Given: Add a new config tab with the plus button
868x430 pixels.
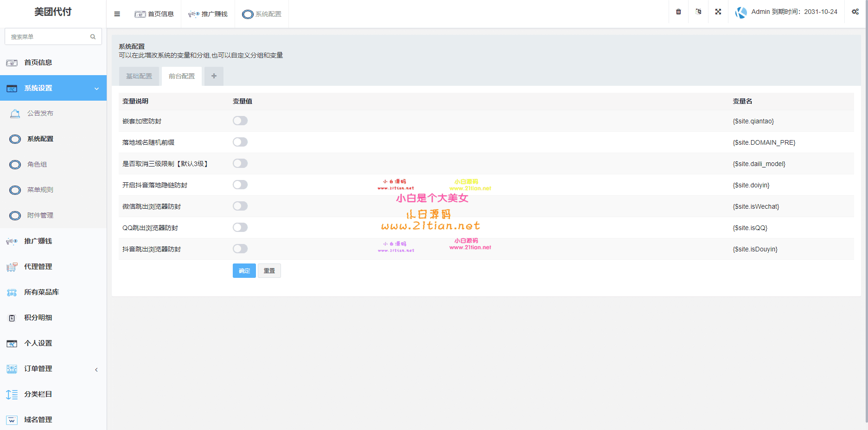Looking at the screenshot, I should click(214, 76).
